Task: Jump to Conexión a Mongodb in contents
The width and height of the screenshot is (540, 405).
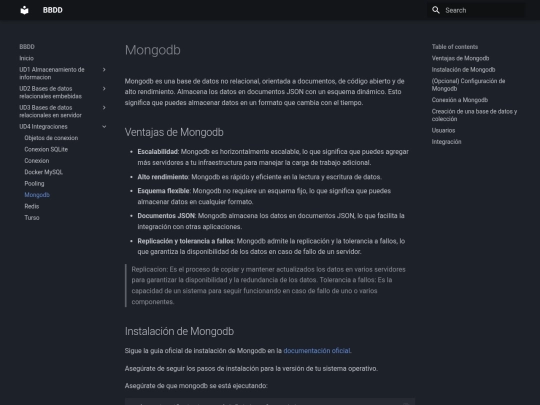Action: pos(460,100)
